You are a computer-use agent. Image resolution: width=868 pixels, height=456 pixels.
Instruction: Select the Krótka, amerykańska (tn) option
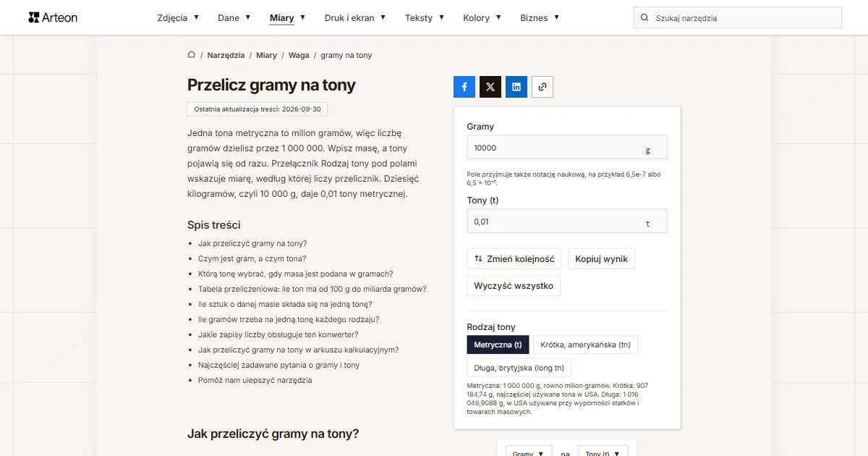pyautogui.click(x=586, y=345)
